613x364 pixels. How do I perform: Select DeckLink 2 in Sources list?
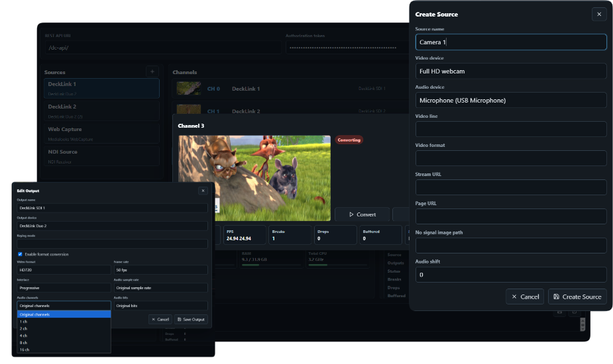click(x=101, y=111)
